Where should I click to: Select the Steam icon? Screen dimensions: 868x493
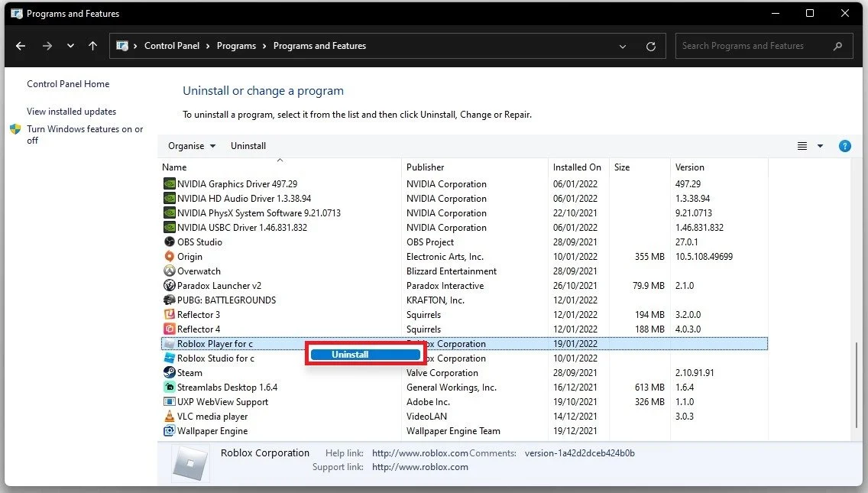coord(170,373)
